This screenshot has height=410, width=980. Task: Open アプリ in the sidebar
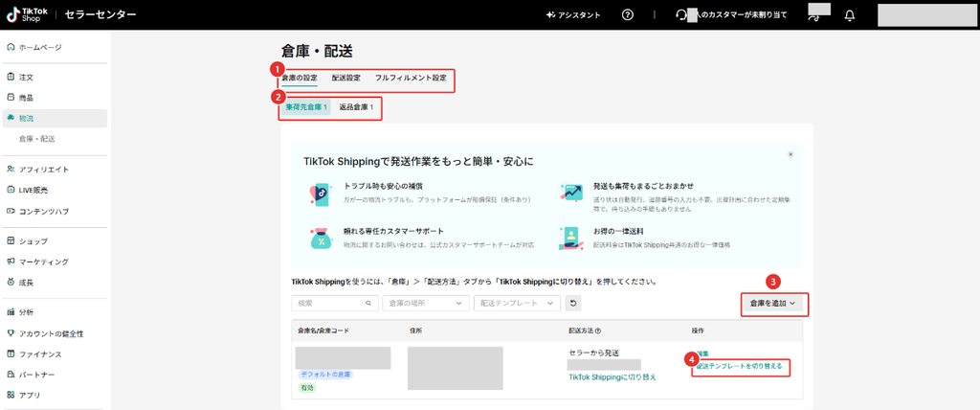[x=30, y=395]
